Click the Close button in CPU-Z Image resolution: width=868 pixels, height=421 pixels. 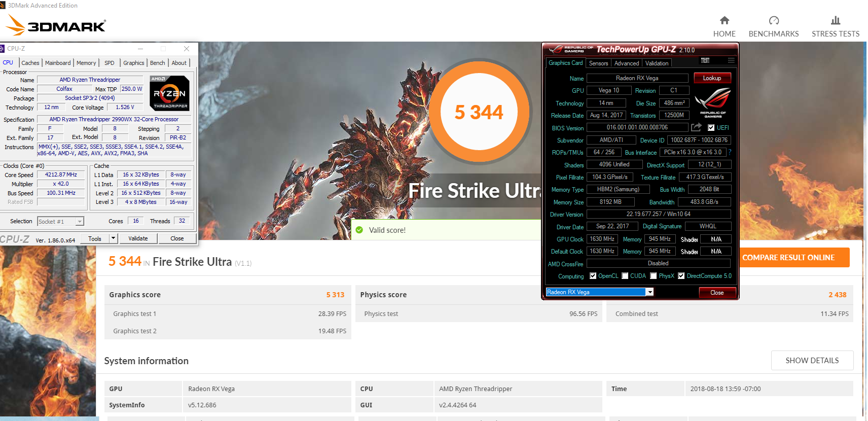177,238
